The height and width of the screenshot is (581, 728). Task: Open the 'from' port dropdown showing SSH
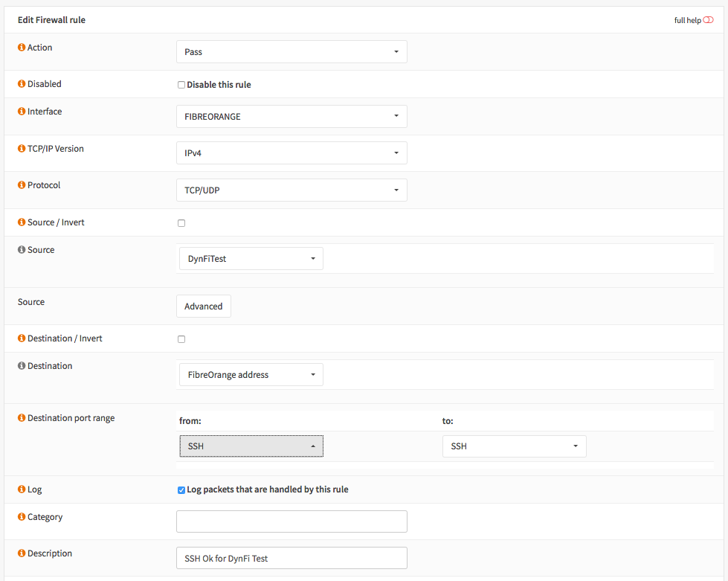click(251, 446)
